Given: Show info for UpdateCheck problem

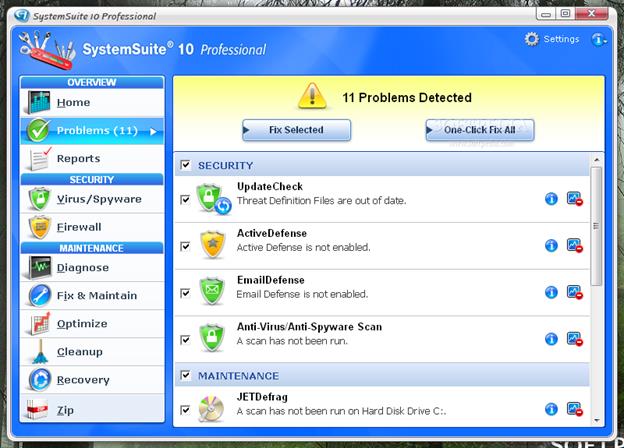Looking at the screenshot, I should pos(551,199).
